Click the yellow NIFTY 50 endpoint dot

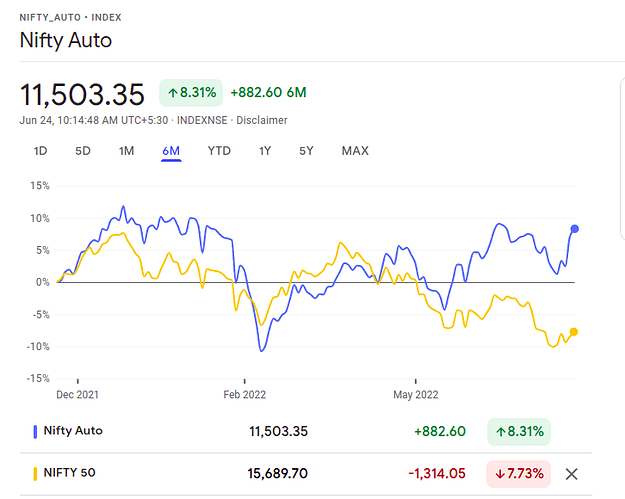(574, 332)
